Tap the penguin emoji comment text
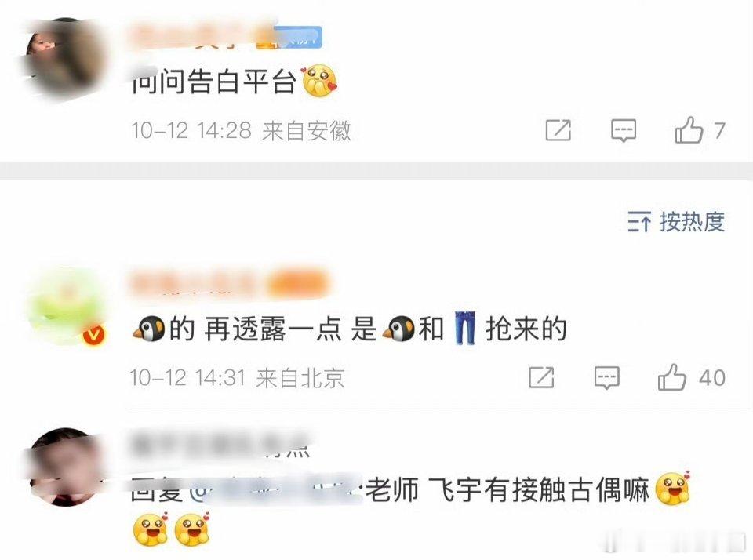 click(x=350, y=329)
